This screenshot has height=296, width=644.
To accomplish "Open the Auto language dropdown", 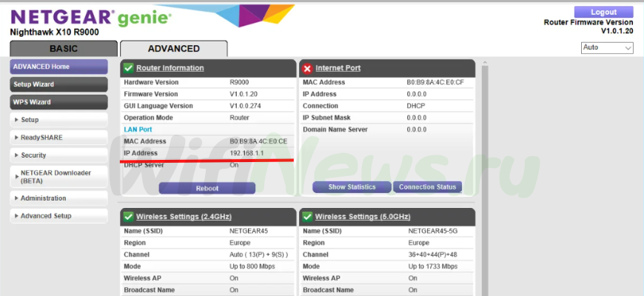I will 608,47.
